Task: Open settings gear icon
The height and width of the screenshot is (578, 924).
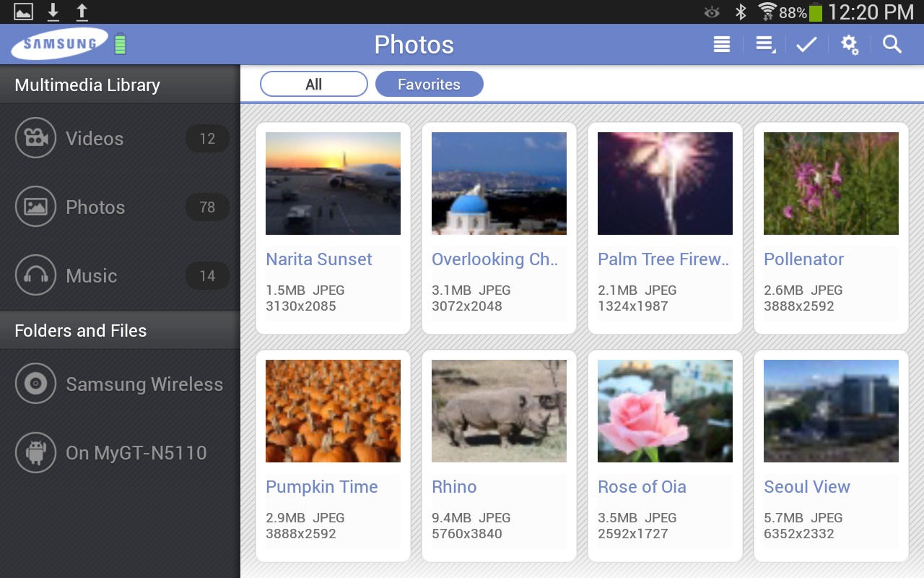Action: [x=850, y=45]
